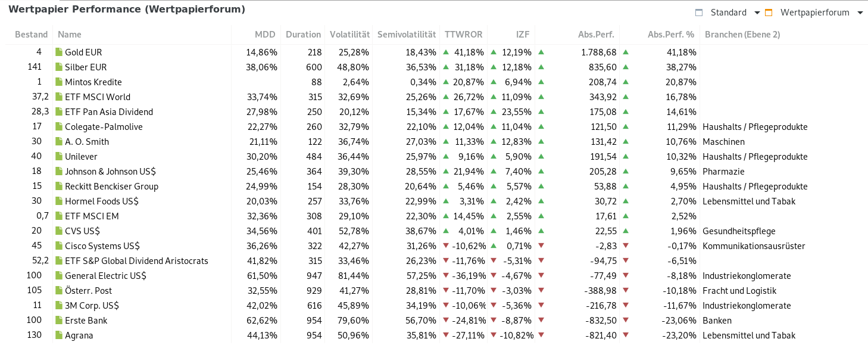Click the Mintos Kredite document icon

tap(59, 82)
